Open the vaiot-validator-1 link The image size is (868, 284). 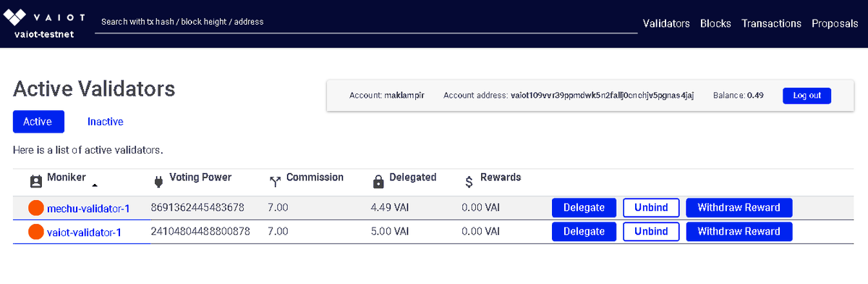coord(84,233)
